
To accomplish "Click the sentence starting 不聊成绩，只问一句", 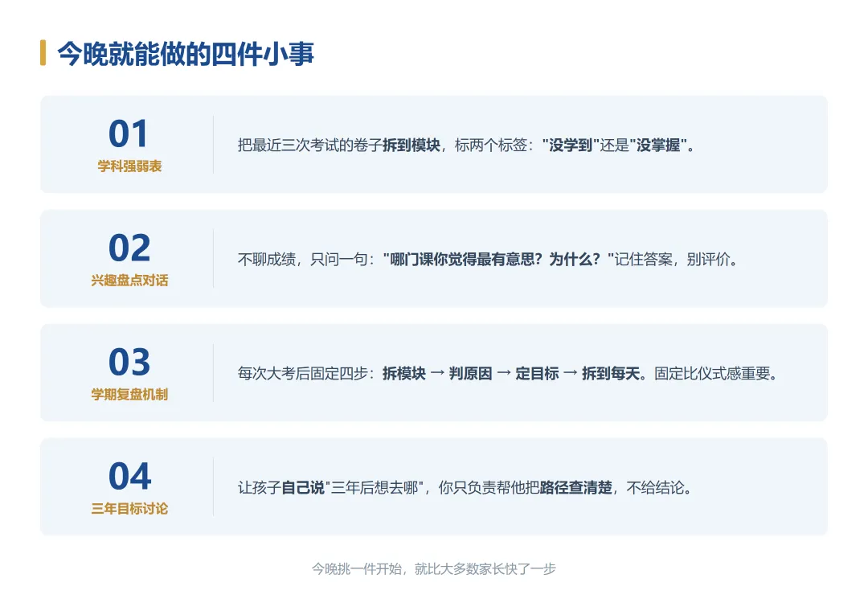I will (x=487, y=259).
